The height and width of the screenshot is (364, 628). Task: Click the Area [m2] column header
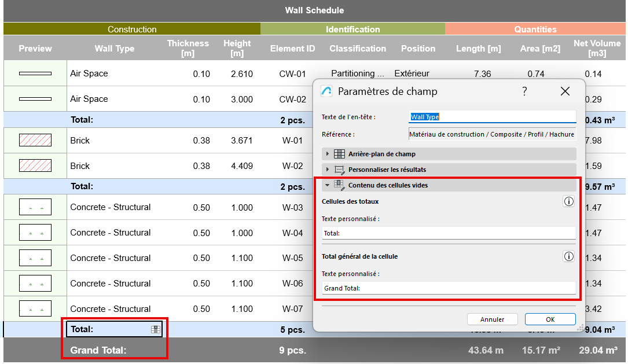(540, 49)
